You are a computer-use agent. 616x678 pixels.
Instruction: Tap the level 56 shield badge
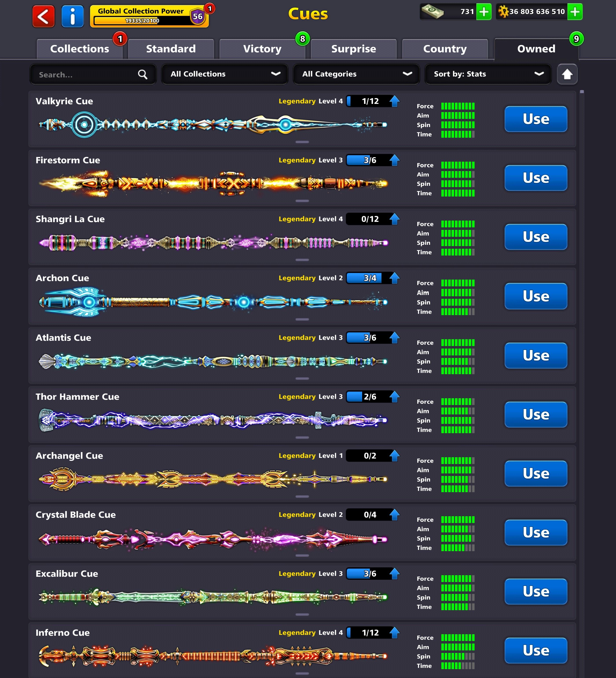(x=198, y=16)
